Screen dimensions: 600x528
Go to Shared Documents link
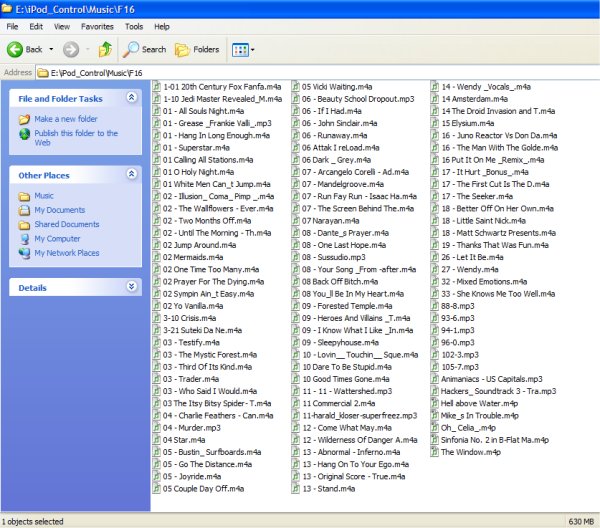tap(67, 224)
